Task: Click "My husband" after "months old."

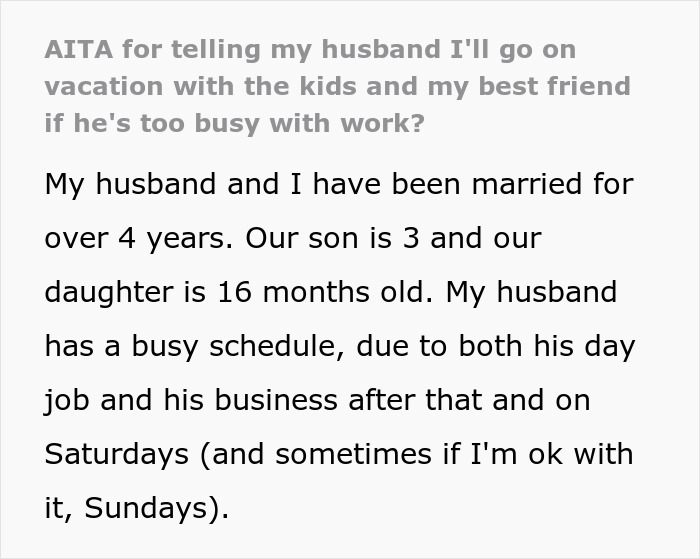Action: point(531,293)
